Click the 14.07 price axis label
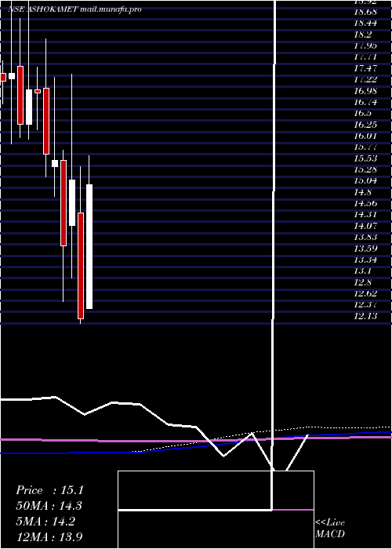Viewport: 392px width, 549px height. [365, 226]
